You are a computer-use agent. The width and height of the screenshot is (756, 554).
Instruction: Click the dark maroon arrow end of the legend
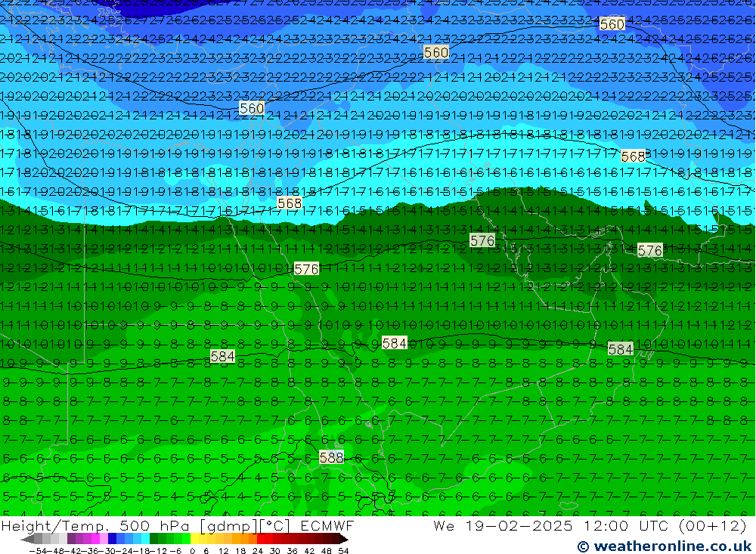(x=344, y=539)
